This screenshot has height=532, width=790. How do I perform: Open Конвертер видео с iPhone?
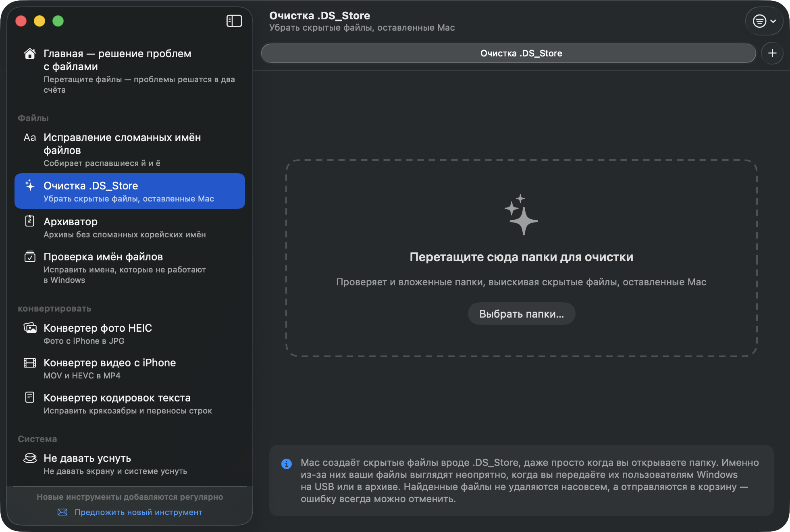[x=130, y=368]
